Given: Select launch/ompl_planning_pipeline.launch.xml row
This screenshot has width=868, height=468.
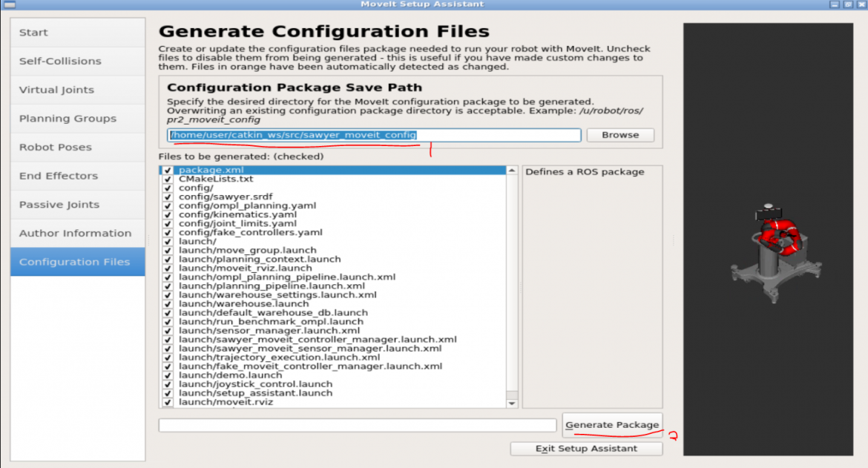Looking at the screenshot, I should [x=332, y=277].
